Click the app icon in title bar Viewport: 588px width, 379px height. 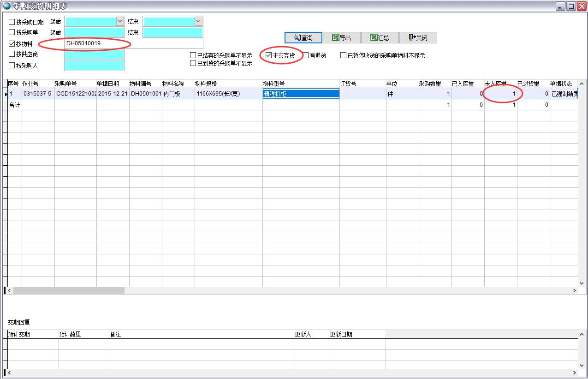tap(6, 6)
